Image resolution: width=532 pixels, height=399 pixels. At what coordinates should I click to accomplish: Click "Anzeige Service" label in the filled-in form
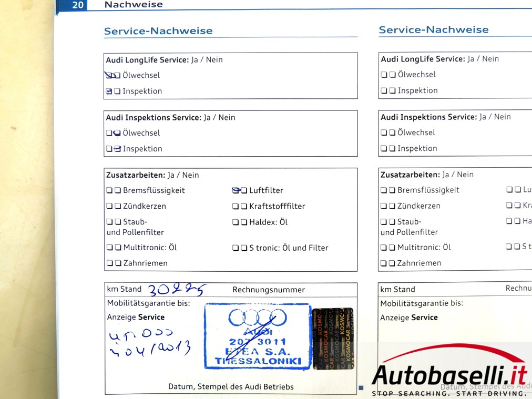click(136, 317)
